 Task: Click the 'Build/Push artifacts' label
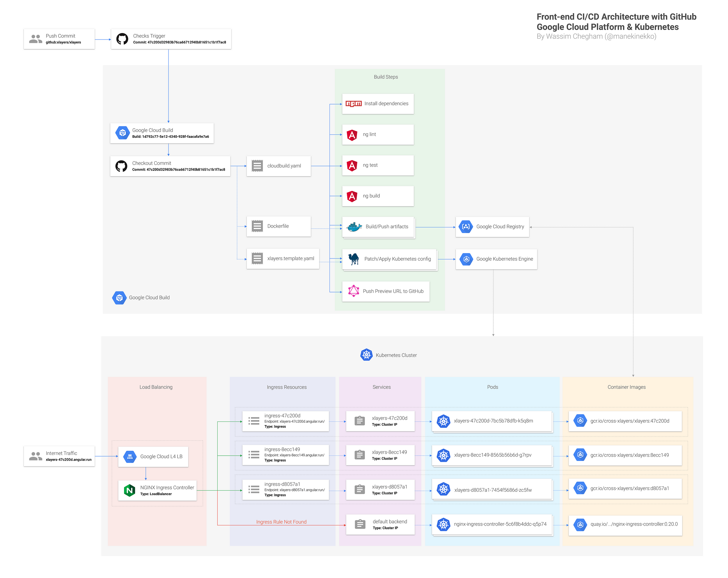point(387,227)
